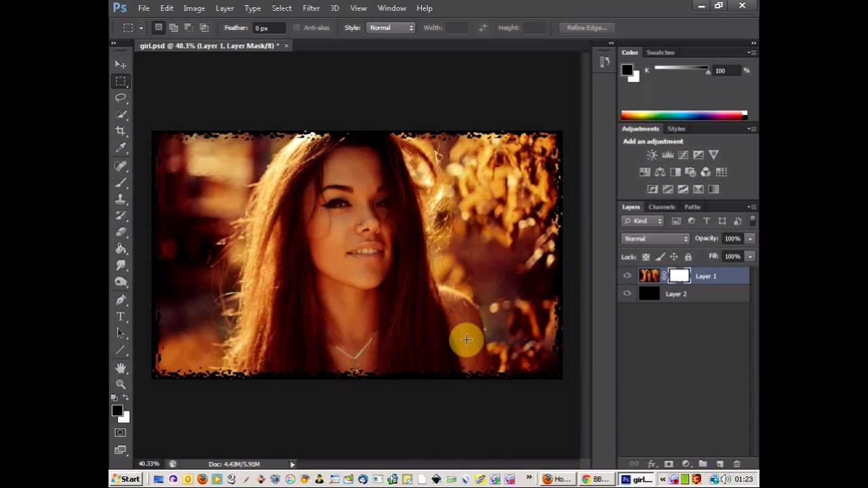Image resolution: width=868 pixels, height=488 pixels.
Task: Toggle the Anti-alias checkbox
Action: pos(297,28)
